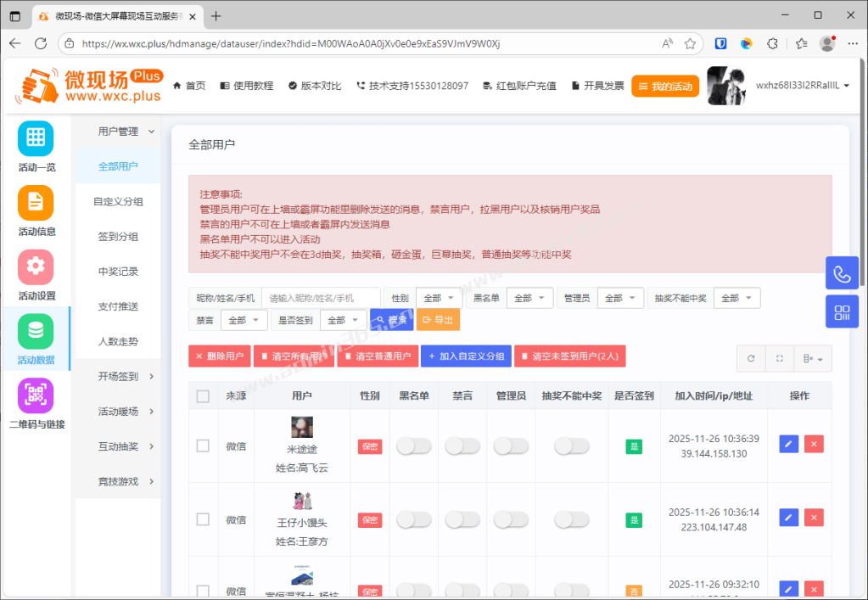868x600 pixels.
Task: Check the select-all checkbox in table header
Action: pyautogui.click(x=203, y=395)
